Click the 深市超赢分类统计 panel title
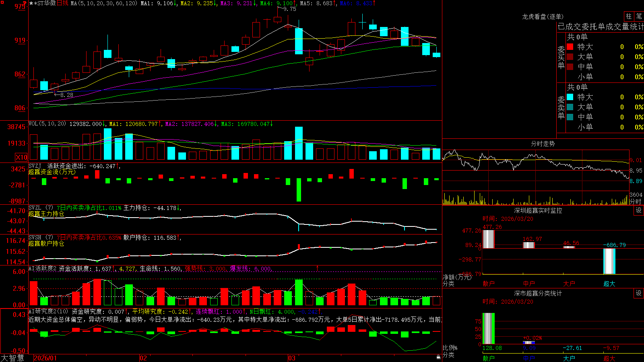The image size is (644, 362). pyautogui.click(x=538, y=293)
